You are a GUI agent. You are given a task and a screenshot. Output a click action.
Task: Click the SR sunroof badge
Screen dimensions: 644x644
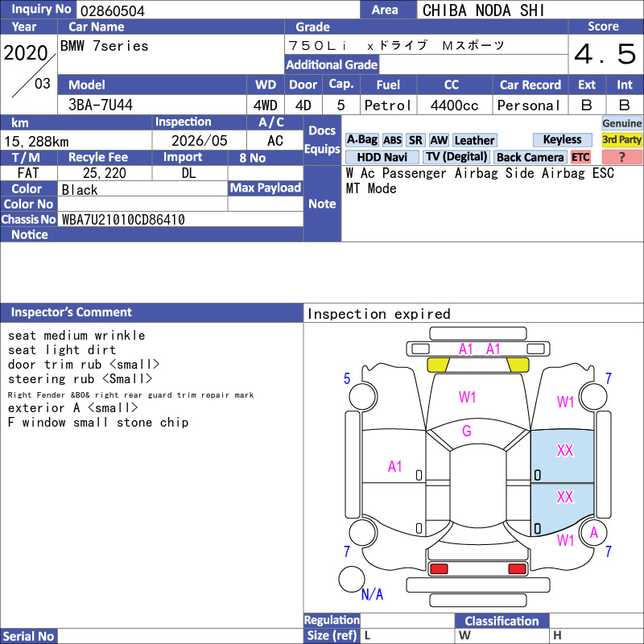click(415, 140)
